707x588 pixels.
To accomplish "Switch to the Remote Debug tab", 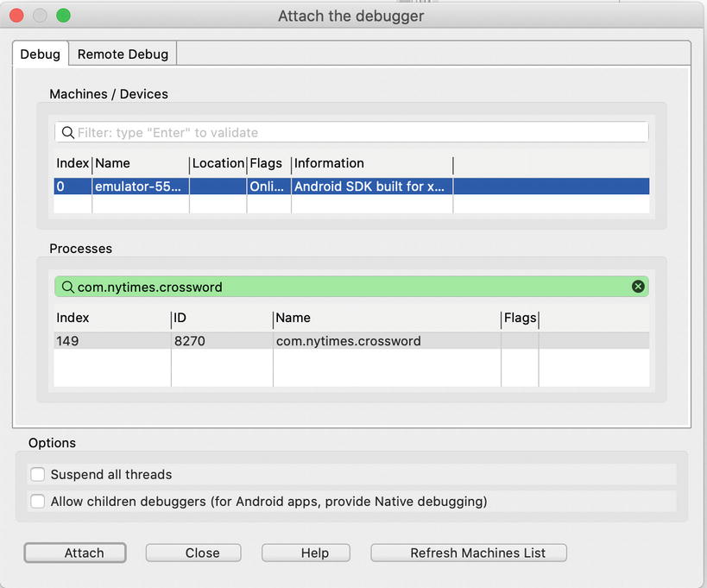I will coord(123,54).
